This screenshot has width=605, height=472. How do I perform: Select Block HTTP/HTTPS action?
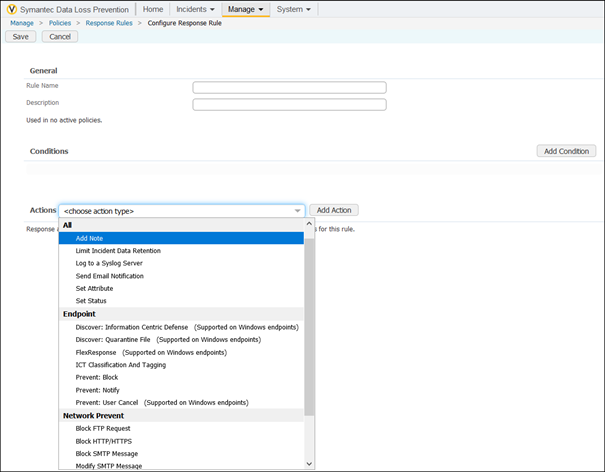[181, 441]
